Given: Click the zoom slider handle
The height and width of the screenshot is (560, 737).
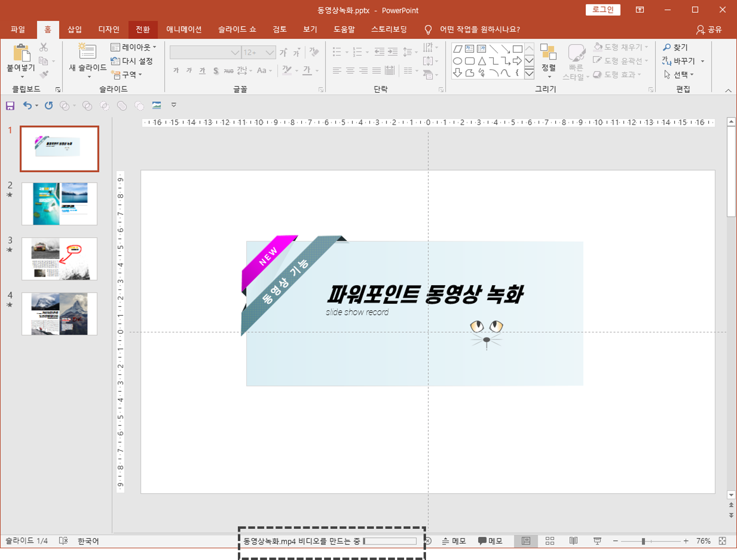Looking at the screenshot, I should click(643, 541).
